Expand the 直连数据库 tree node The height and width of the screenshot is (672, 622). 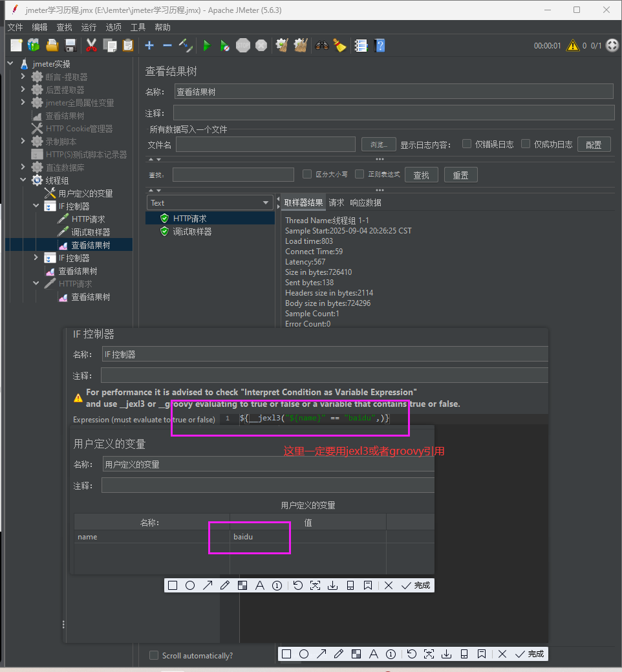23,166
